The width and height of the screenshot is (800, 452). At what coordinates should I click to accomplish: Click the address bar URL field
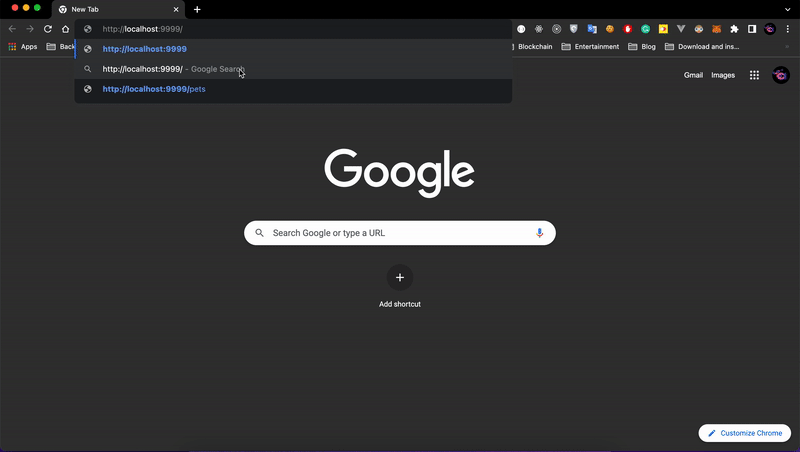293,29
